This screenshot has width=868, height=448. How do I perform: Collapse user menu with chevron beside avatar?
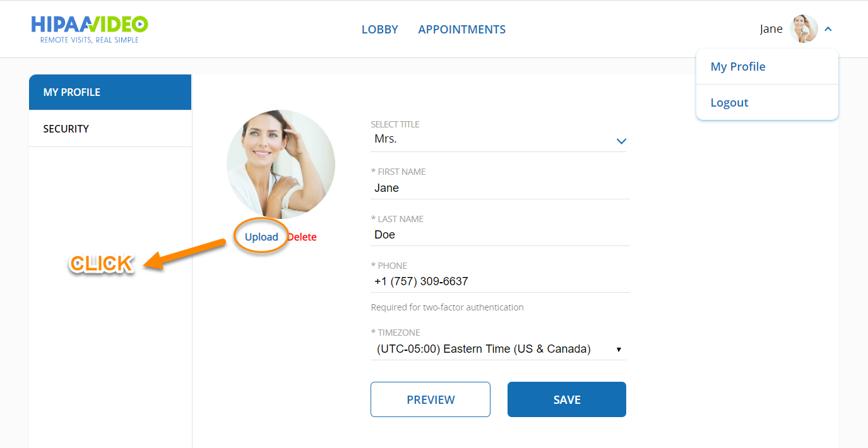pos(828,29)
